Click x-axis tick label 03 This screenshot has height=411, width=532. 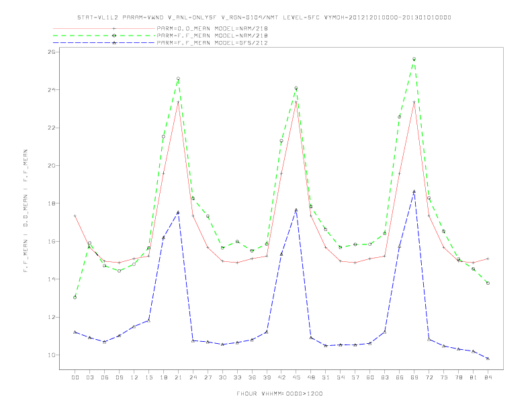click(89, 377)
